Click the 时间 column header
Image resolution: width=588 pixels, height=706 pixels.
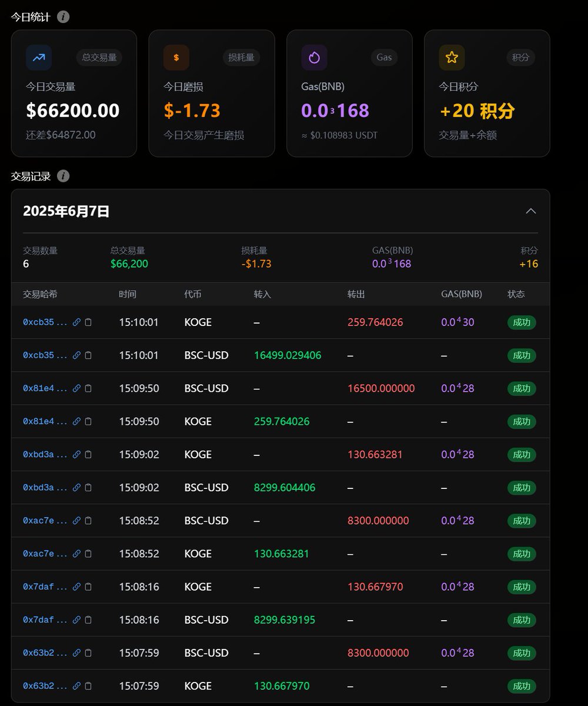click(128, 294)
